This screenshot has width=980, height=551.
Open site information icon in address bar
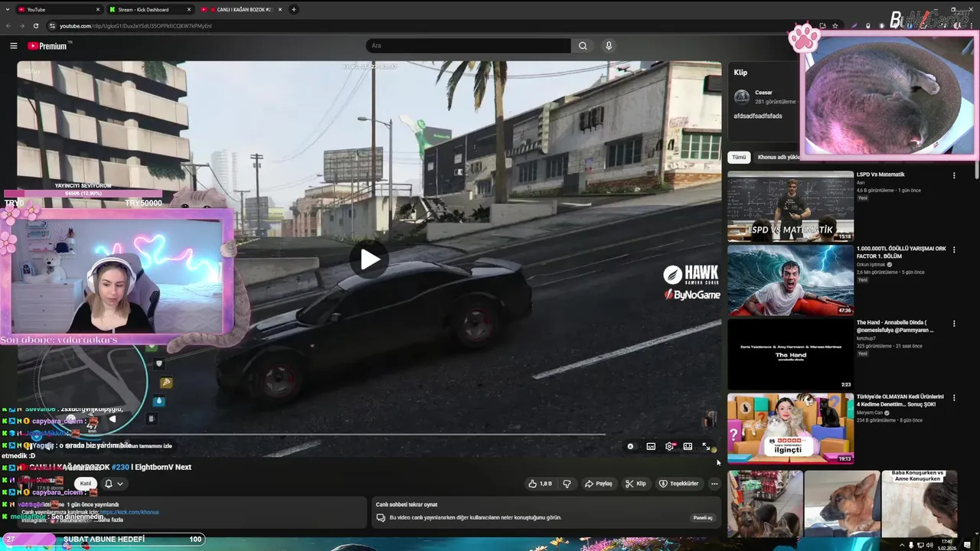52,26
